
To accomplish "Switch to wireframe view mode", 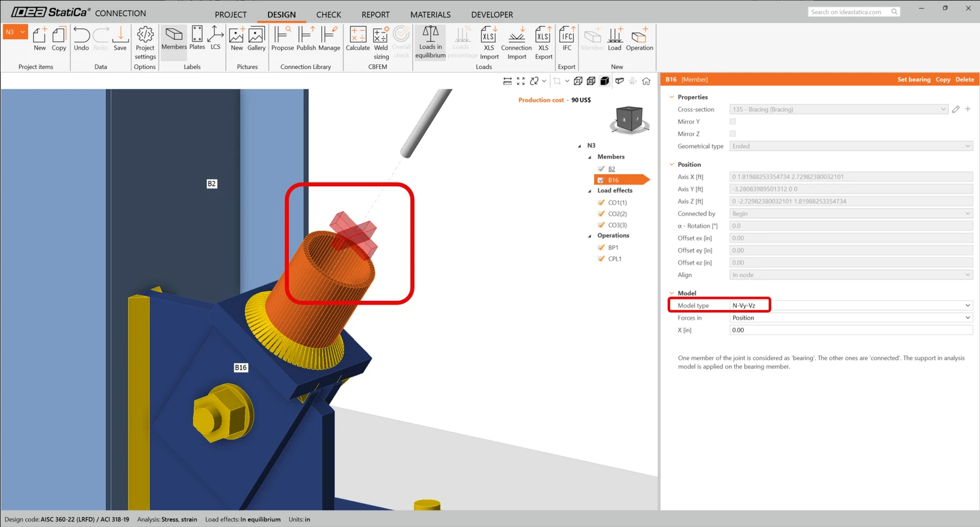I will point(578,81).
